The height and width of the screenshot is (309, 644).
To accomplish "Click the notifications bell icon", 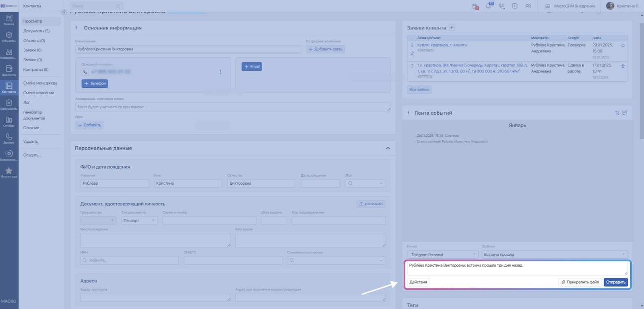I will 489,6.
